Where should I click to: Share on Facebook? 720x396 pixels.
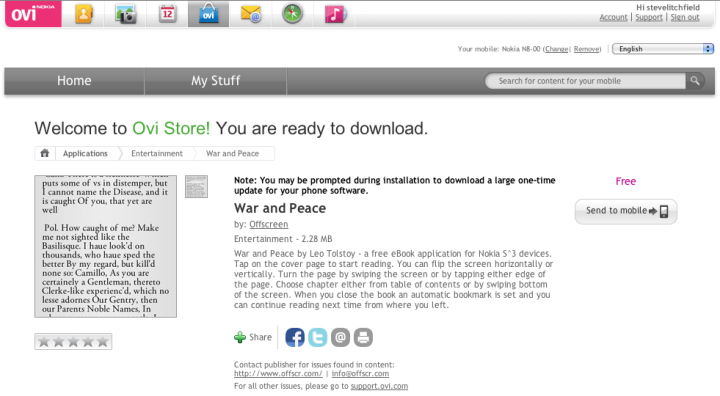point(295,337)
